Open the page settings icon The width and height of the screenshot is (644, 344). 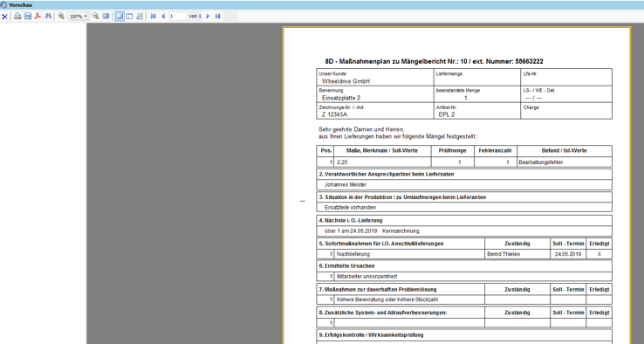tap(140, 16)
